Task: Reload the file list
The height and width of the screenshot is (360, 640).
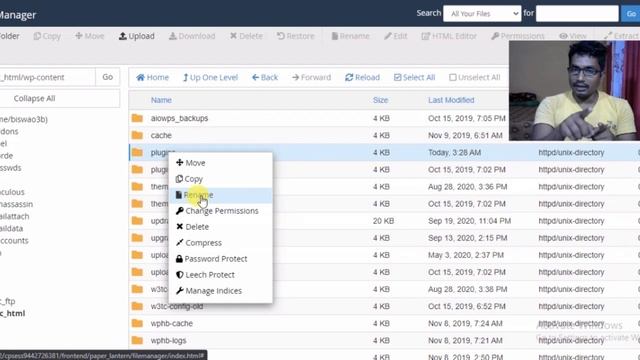Action: pos(362,77)
